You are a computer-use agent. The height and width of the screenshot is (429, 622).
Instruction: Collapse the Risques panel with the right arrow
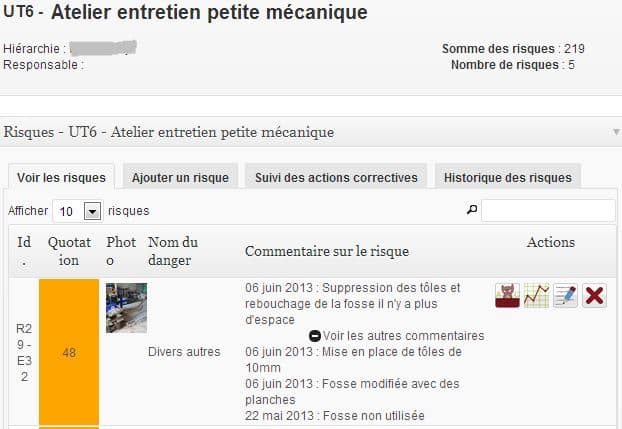616,132
